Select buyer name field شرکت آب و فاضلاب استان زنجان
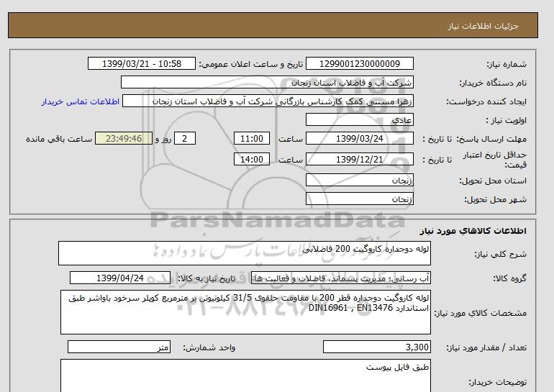The image size is (554, 392). pos(267,82)
